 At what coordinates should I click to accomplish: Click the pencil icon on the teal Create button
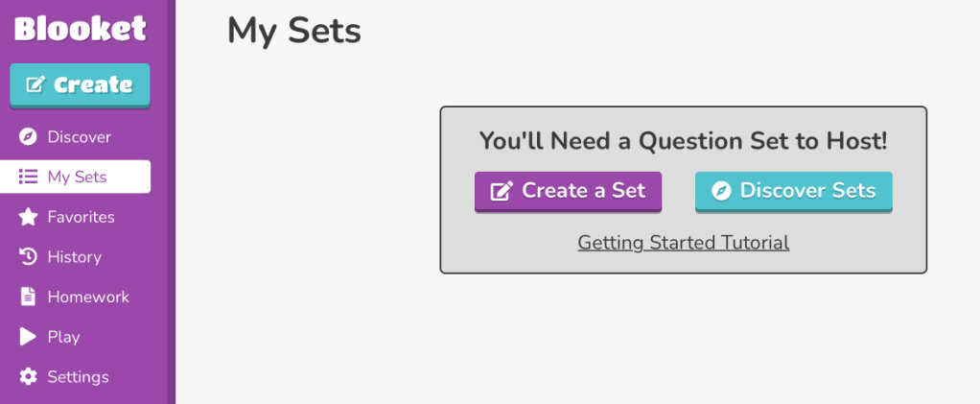point(36,85)
